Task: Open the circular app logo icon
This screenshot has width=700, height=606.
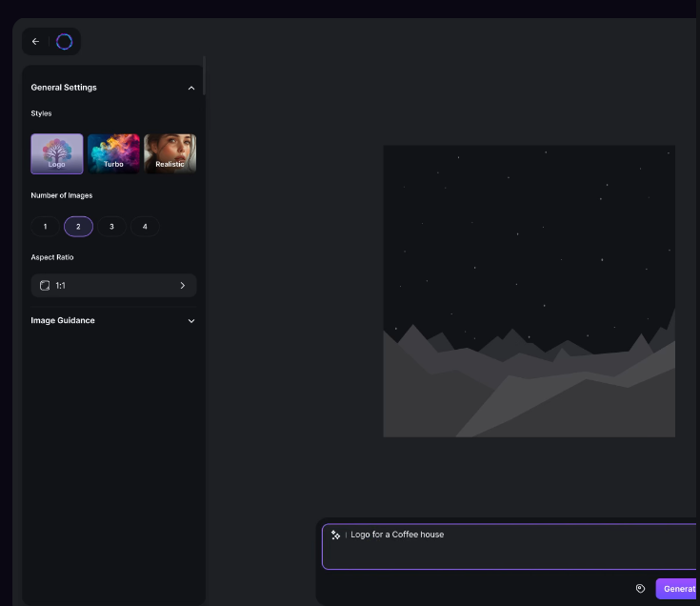Action: (x=65, y=42)
